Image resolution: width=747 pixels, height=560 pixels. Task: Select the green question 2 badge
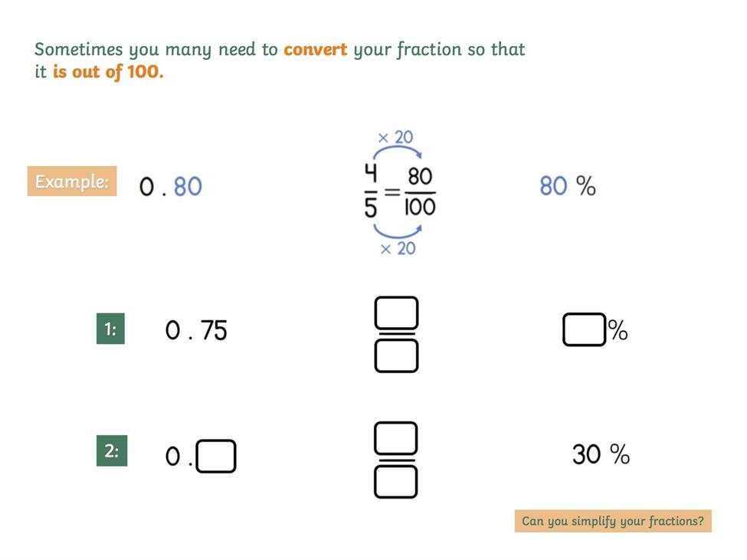tap(112, 450)
